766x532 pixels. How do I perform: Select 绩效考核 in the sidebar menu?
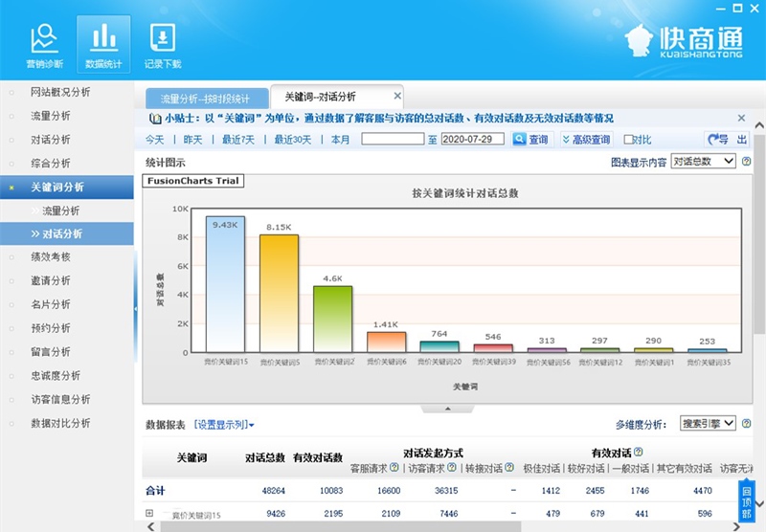(51, 256)
